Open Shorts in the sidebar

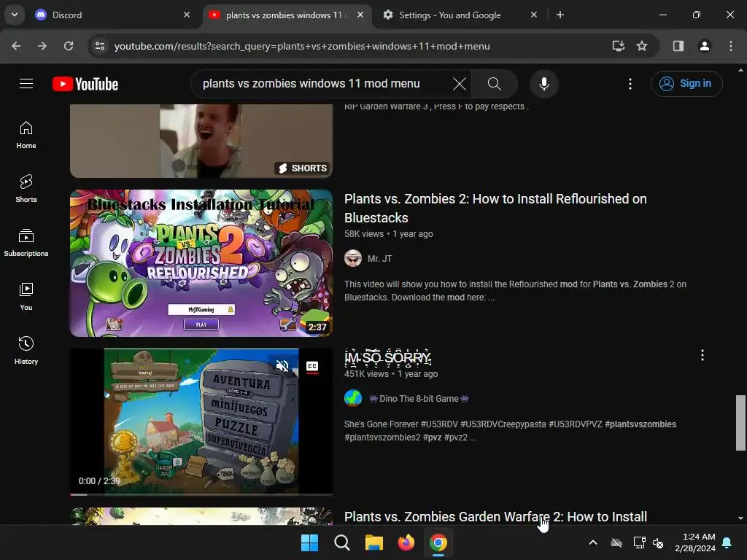pos(26,189)
